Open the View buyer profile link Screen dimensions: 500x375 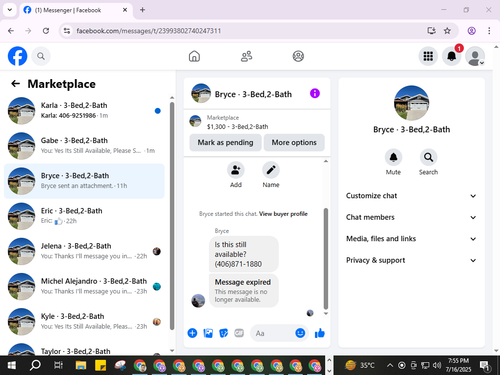pyautogui.click(x=283, y=214)
